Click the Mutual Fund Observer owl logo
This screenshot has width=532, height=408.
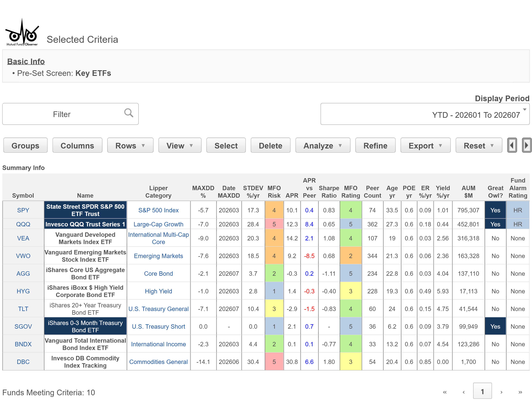[22, 33]
